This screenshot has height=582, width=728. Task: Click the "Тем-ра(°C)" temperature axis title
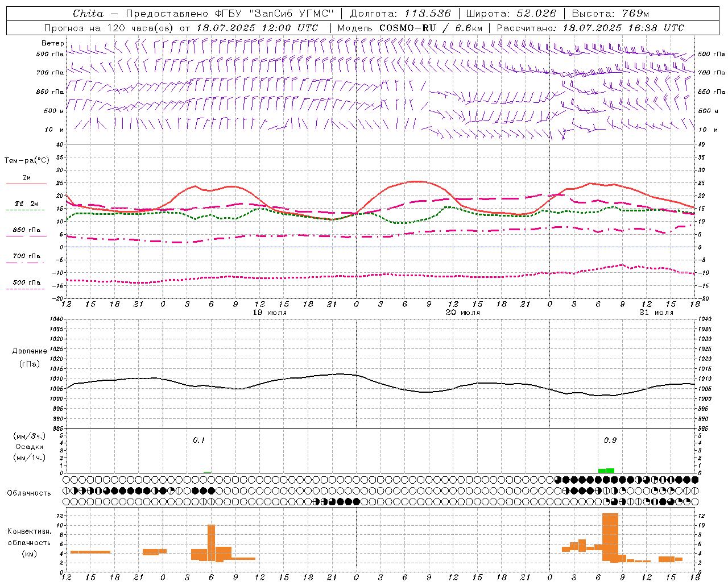pos(27,161)
